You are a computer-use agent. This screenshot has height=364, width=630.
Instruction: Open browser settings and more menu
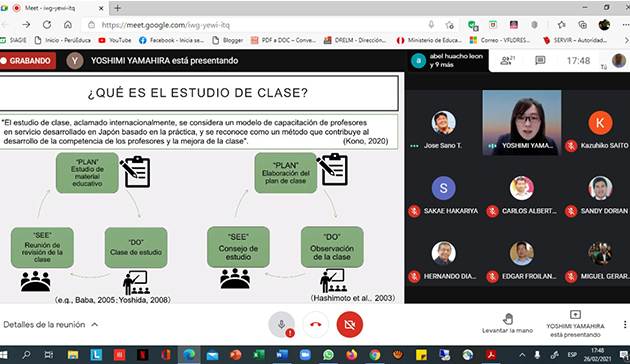point(625,25)
